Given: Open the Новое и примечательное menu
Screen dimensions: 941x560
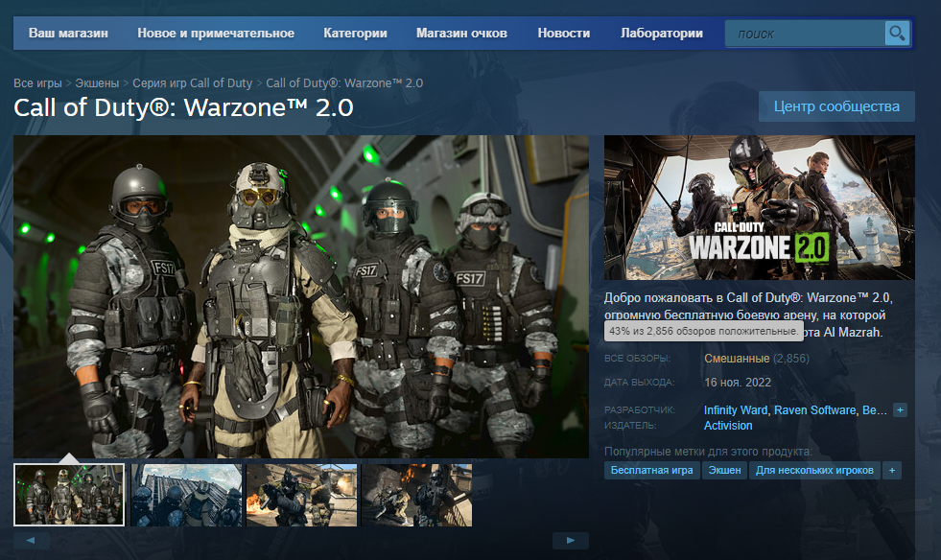Looking at the screenshot, I should (216, 33).
